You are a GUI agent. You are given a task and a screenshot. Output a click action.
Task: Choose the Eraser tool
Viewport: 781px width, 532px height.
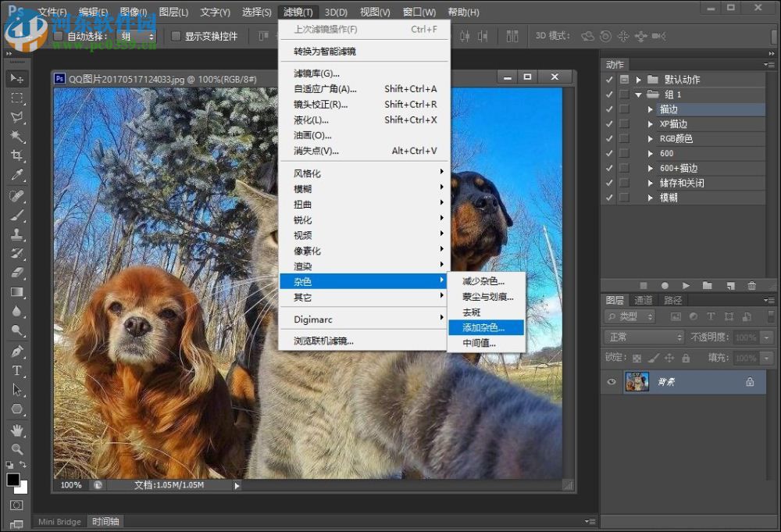pyautogui.click(x=16, y=273)
